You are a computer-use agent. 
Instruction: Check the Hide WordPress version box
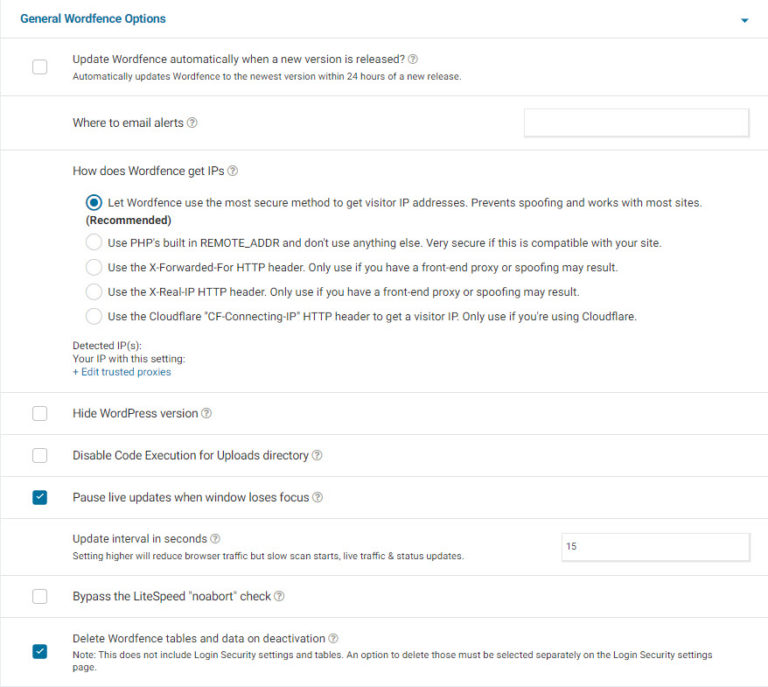coord(40,413)
